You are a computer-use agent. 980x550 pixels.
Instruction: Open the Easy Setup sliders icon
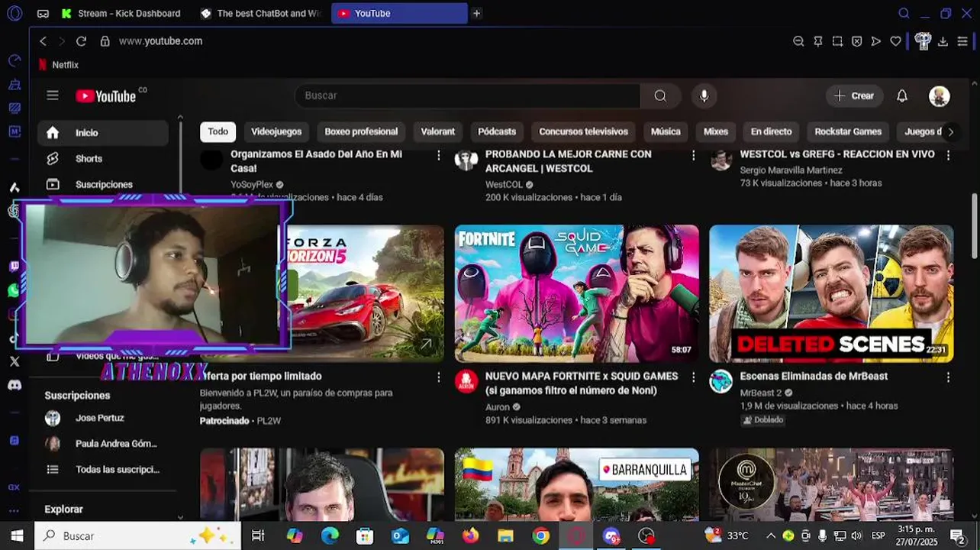click(962, 41)
